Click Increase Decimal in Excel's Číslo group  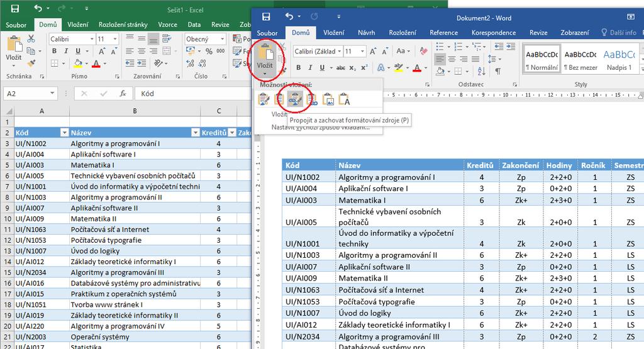point(190,64)
